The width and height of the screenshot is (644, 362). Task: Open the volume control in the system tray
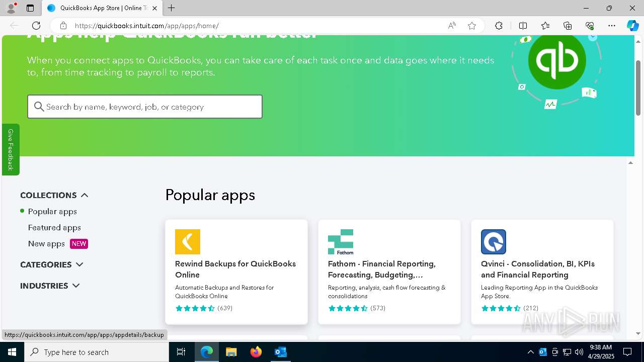point(579,352)
